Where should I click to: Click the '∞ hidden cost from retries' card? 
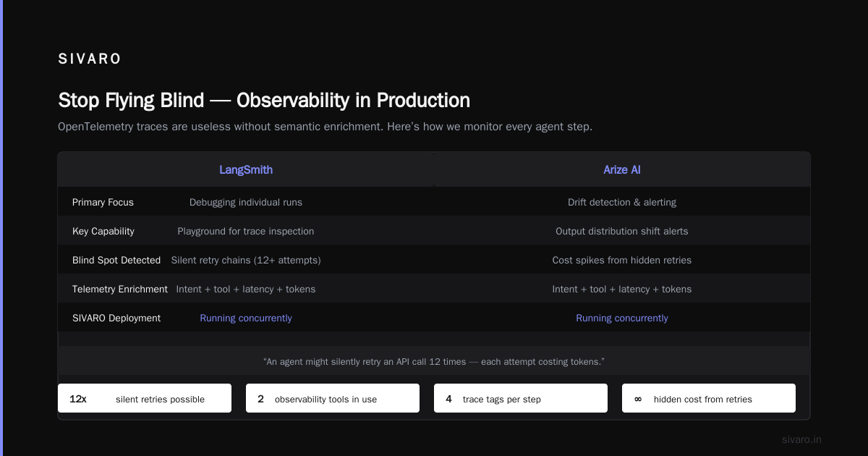point(709,398)
